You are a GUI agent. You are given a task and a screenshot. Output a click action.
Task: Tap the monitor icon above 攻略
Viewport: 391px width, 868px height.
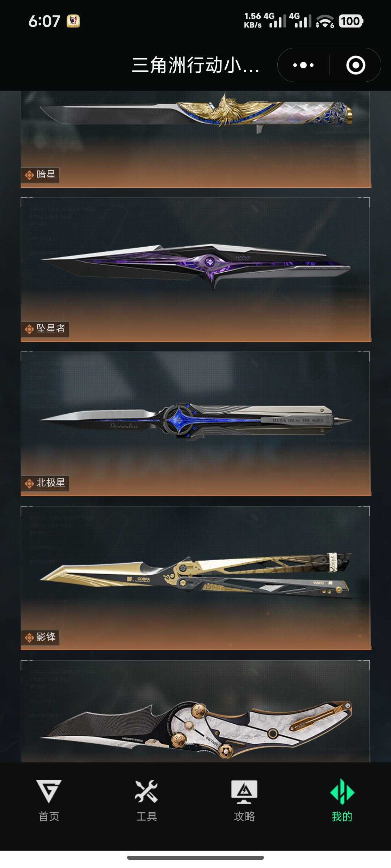click(x=244, y=792)
